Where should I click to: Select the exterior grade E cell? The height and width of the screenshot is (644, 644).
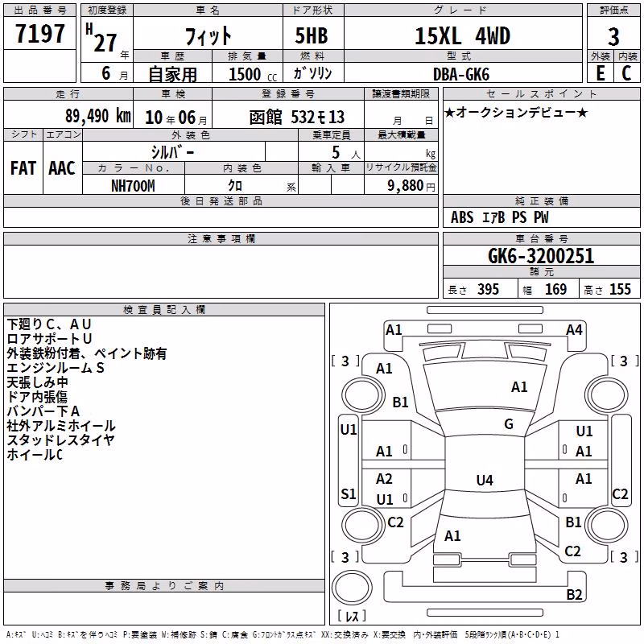point(600,73)
